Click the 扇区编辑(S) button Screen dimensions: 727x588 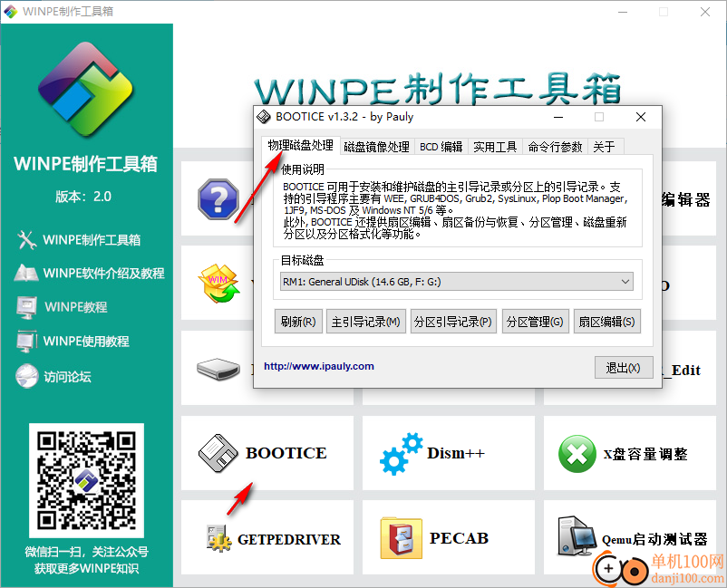click(607, 322)
